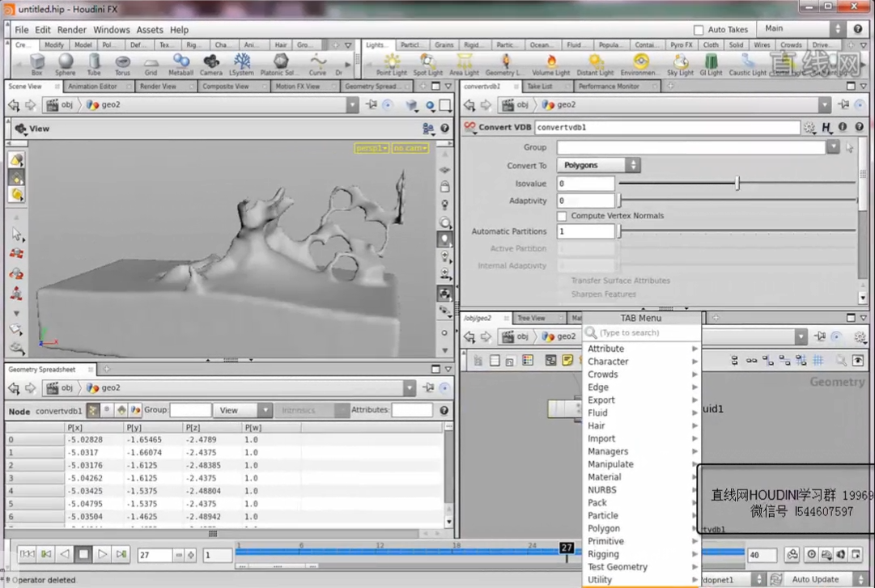The height and width of the screenshot is (588, 875).
Task: Add a GI Light
Action: coord(711,64)
